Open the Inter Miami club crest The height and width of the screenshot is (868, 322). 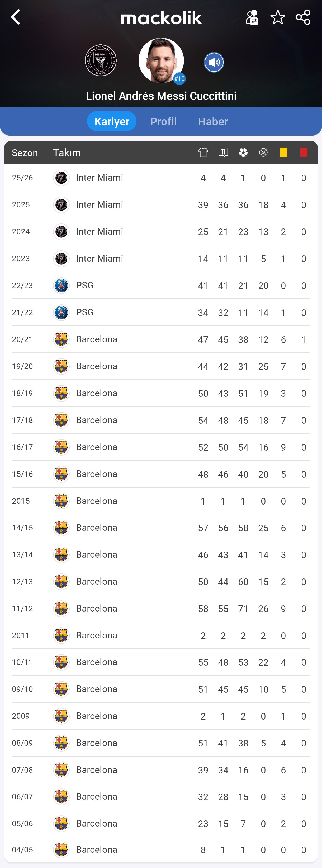(x=101, y=61)
